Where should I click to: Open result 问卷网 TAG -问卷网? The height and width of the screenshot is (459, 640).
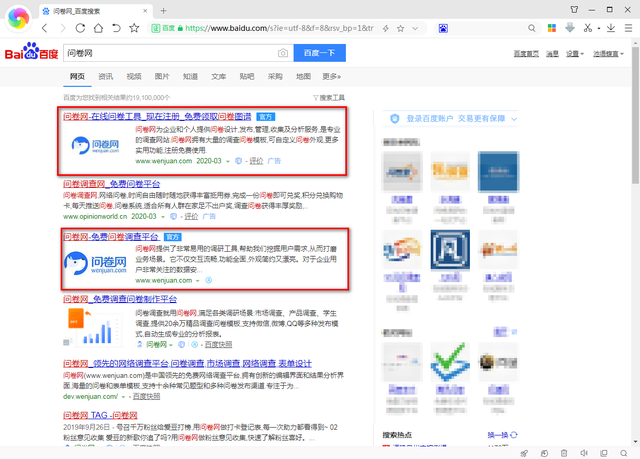pos(100,415)
